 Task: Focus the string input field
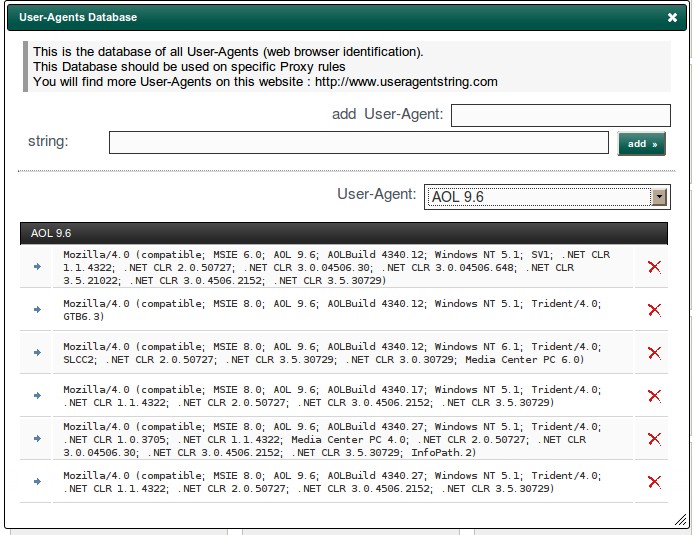pos(359,142)
